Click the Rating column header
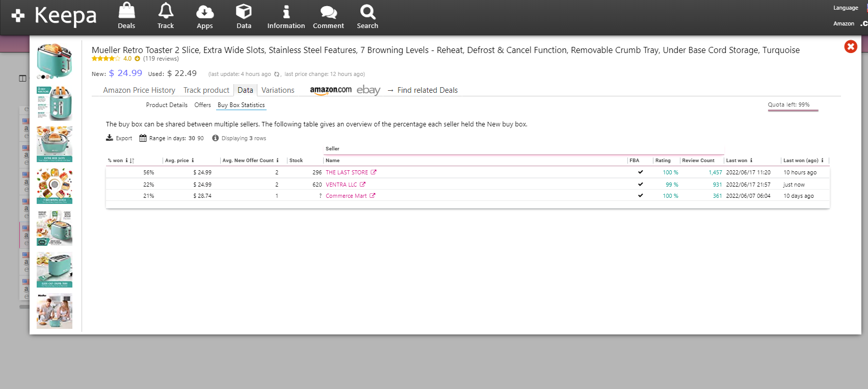The height and width of the screenshot is (389, 868). pyautogui.click(x=663, y=160)
